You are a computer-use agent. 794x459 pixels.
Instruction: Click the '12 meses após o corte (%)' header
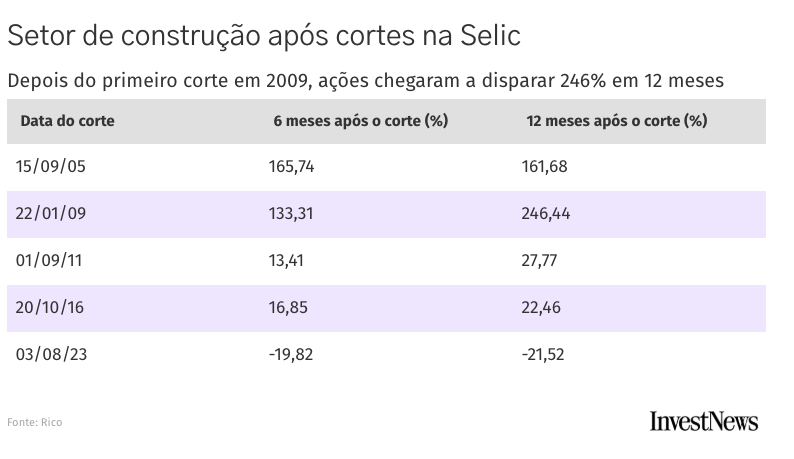click(x=617, y=121)
